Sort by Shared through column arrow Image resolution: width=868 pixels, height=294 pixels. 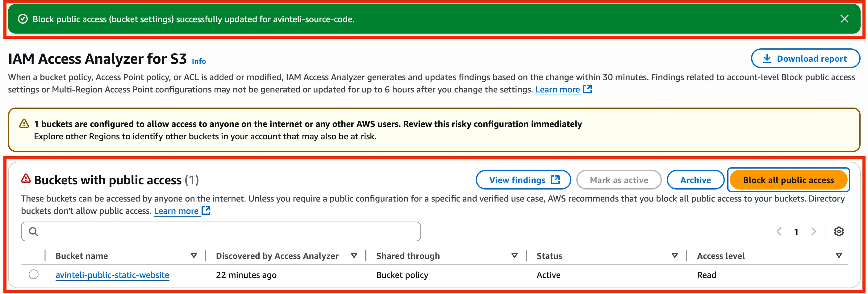(x=514, y=256)
